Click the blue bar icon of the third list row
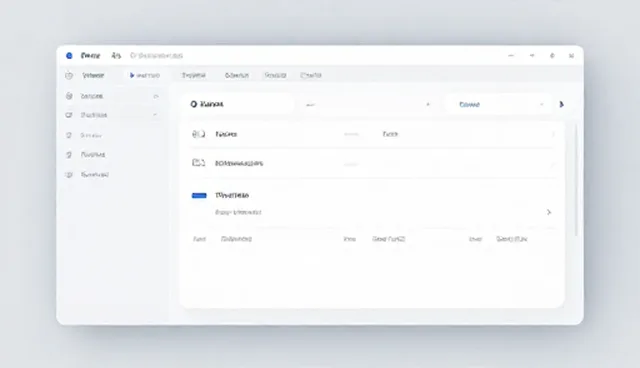Image resolution: width=640 pixels, height=368 pixels. pyautogui.click(x=199, y=196)
